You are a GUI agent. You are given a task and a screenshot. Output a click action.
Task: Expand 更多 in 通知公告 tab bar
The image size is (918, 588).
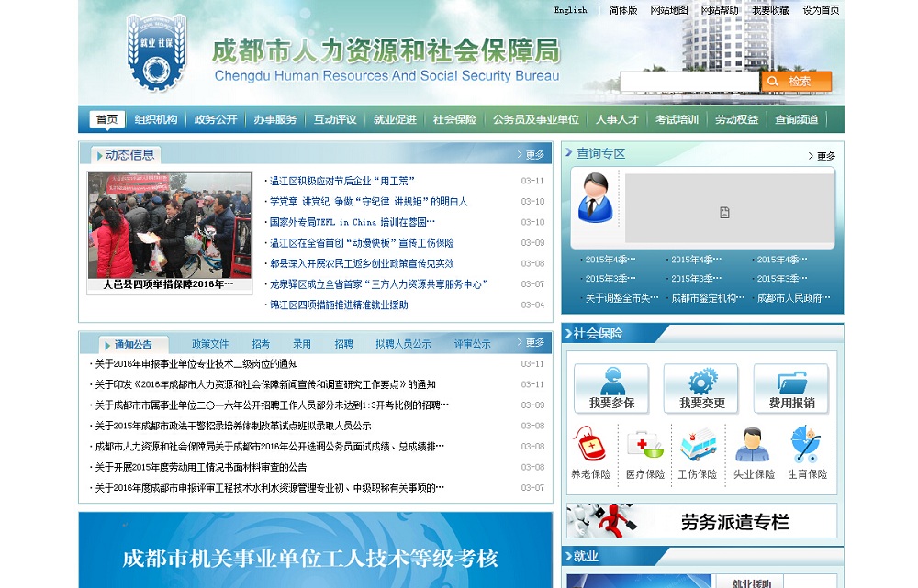(x=531, y=342)
